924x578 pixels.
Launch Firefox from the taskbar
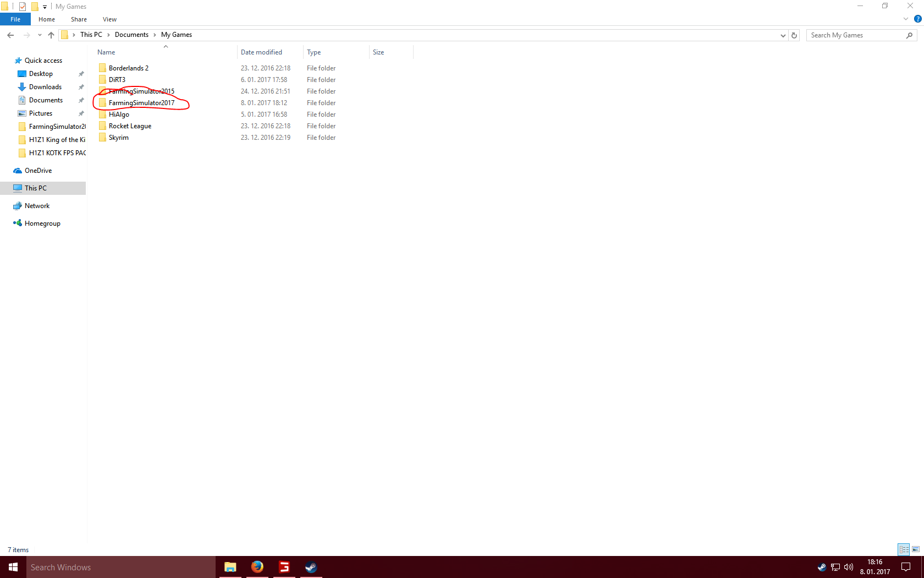[257, 567]
